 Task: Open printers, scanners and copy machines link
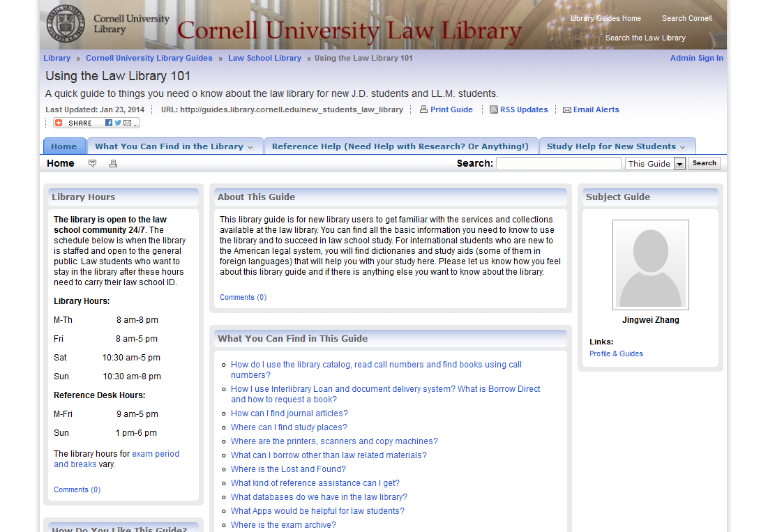point(334,441)
